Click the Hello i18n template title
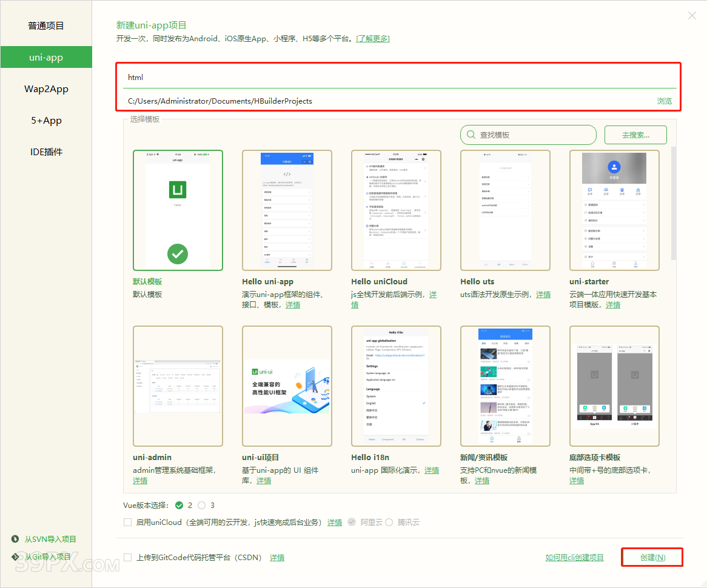The width and height of the screenshot is (707, 588). [370, 457]
